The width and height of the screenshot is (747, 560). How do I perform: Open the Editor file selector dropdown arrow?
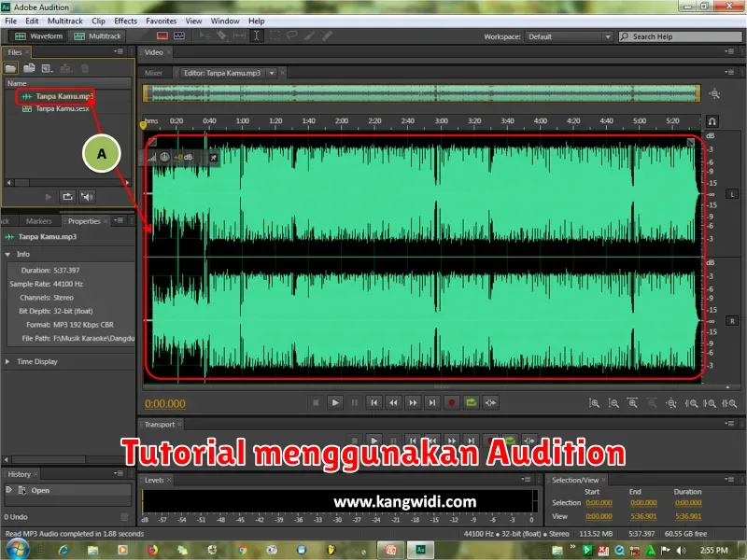tap(272, 73)
